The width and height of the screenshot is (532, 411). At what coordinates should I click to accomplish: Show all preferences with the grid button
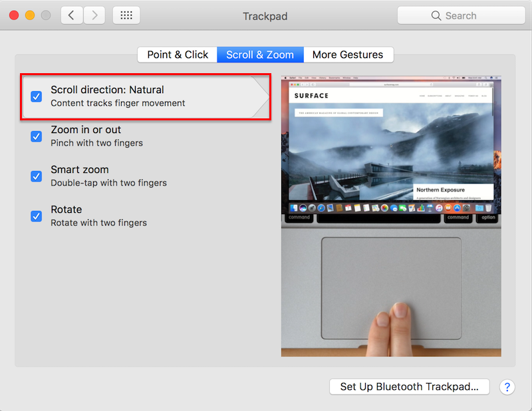pos(126,15)
